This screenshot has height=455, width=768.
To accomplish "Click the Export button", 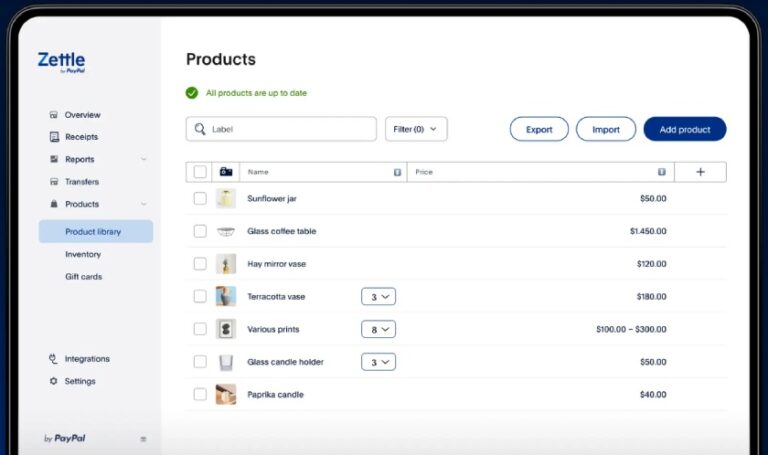I will (x=539, y=130).
